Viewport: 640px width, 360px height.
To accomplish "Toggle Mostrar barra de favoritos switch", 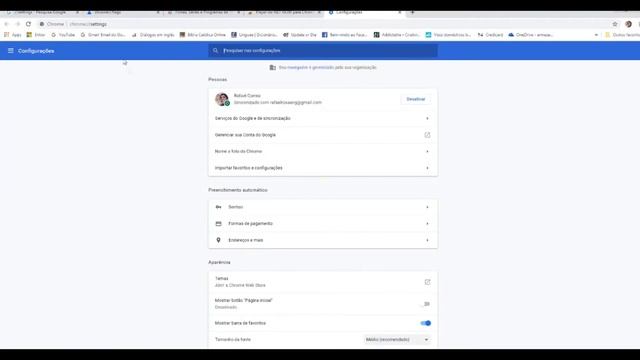I will [x=425, y=323].
